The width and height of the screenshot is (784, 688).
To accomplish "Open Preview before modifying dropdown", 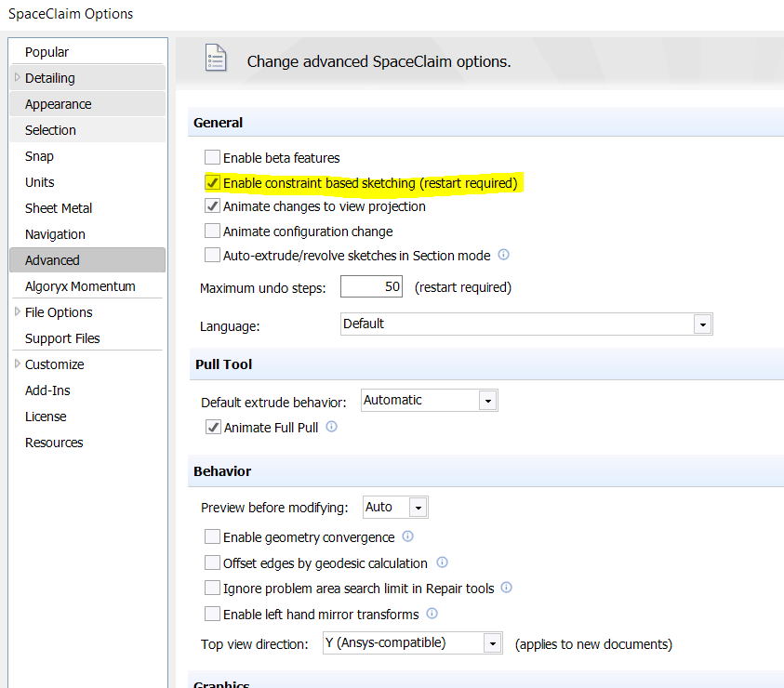I will tap(418, 508).
